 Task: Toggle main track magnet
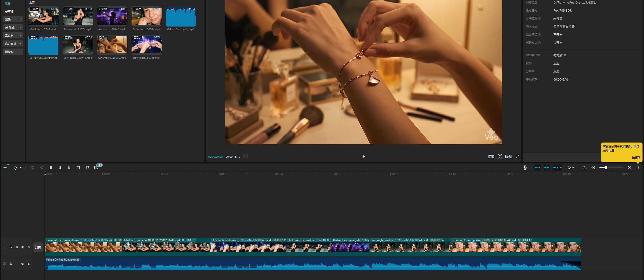click(537, 168)
